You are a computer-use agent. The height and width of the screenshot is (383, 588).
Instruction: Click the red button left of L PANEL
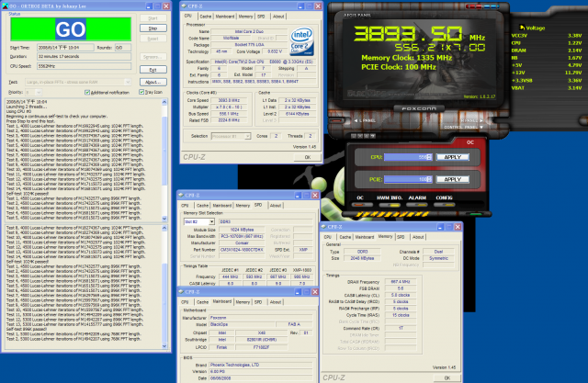coord(335,120)
